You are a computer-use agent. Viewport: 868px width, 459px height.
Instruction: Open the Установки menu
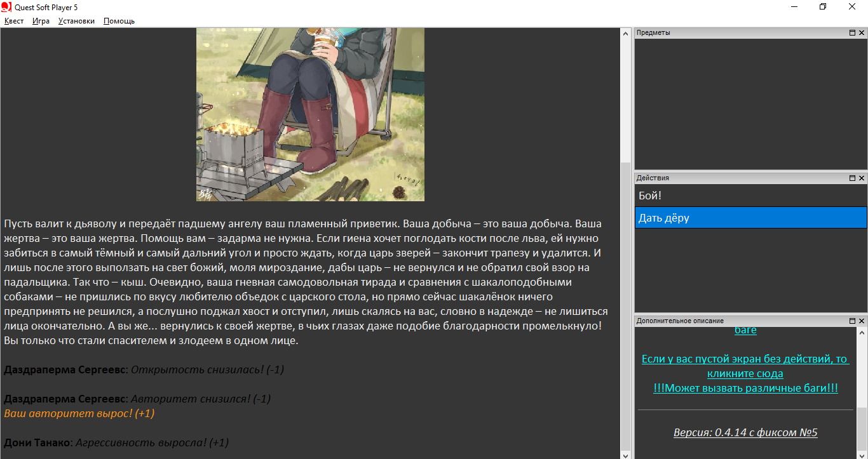tap(76, 21)
